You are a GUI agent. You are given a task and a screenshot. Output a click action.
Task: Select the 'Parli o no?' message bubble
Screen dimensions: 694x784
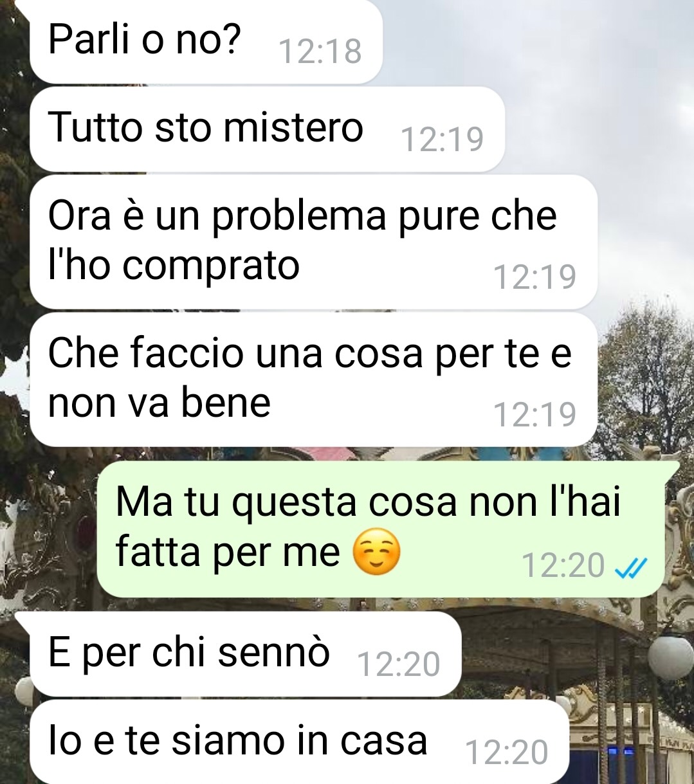pos(206,41)
